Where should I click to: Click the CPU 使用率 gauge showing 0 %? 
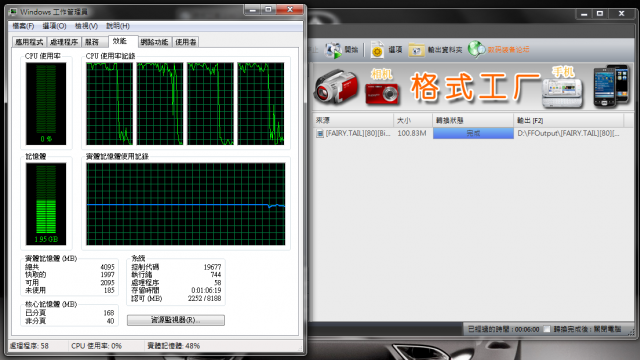coord(46,104)
